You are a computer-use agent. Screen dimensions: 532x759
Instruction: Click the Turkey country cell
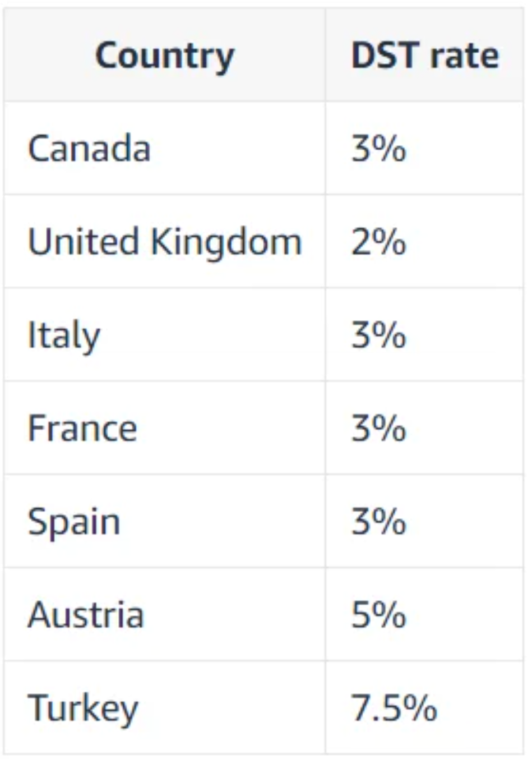[83, 708]
